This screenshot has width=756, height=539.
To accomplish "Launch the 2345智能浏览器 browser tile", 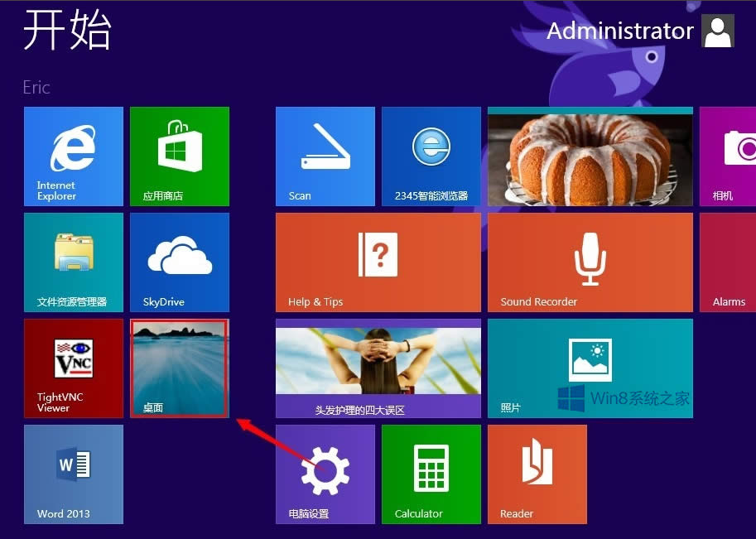I will 431,156.
